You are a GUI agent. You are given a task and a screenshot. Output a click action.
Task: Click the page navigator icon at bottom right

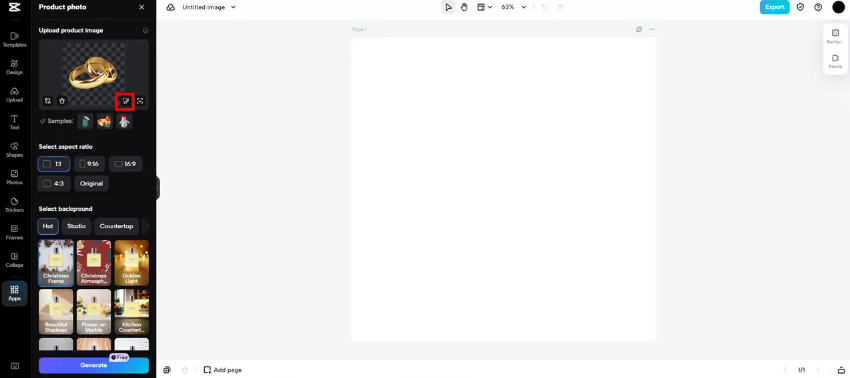840,370
